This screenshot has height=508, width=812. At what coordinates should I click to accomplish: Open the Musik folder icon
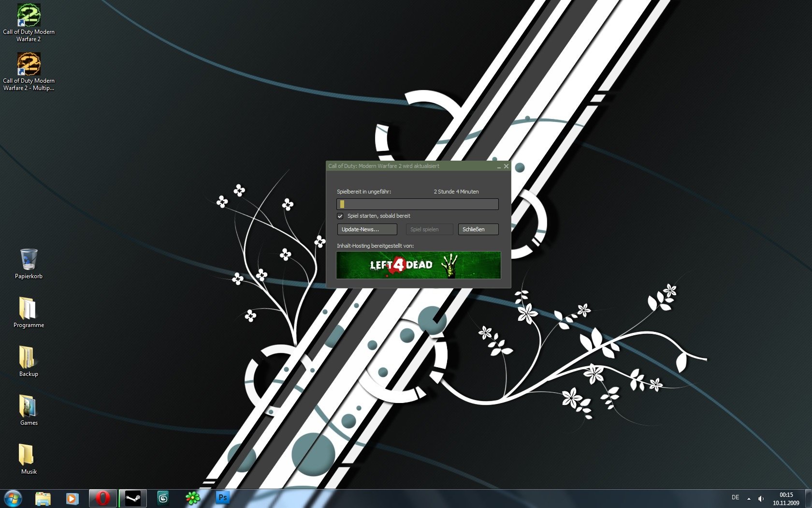[29, 459]
